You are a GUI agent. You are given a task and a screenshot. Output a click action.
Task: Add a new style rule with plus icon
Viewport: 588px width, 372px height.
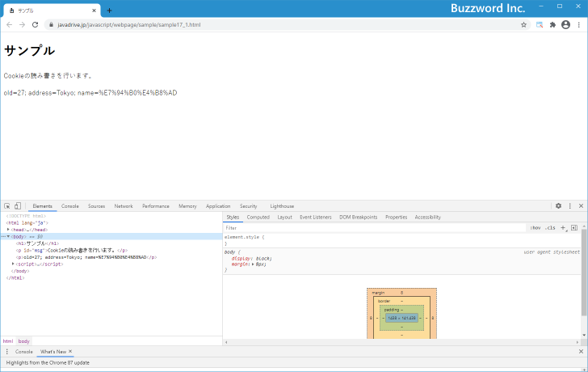[x=563, y=228]
